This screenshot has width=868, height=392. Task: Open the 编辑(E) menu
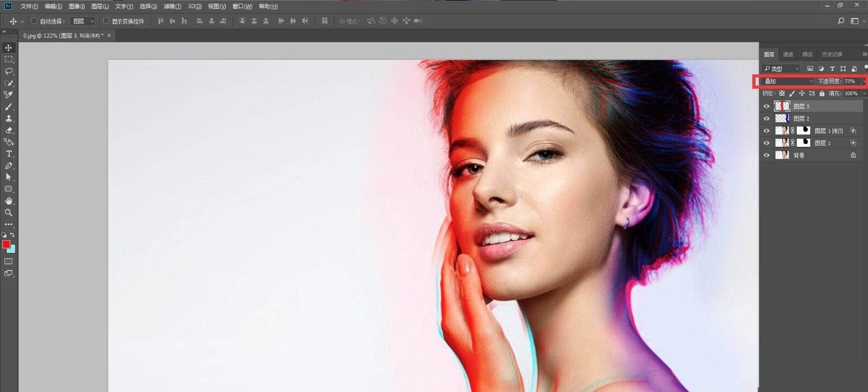(x=53, y=7)
